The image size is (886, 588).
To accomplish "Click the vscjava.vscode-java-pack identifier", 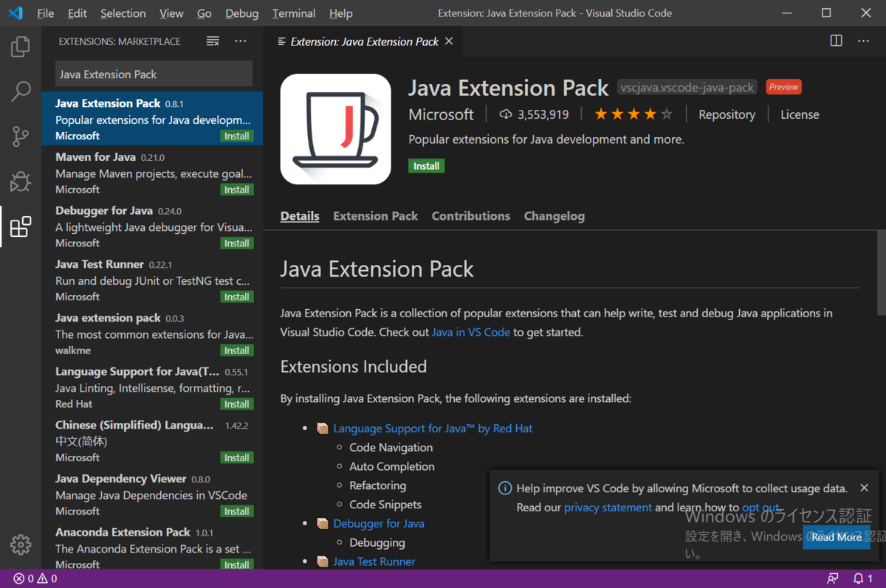I will tap(687, 87).
